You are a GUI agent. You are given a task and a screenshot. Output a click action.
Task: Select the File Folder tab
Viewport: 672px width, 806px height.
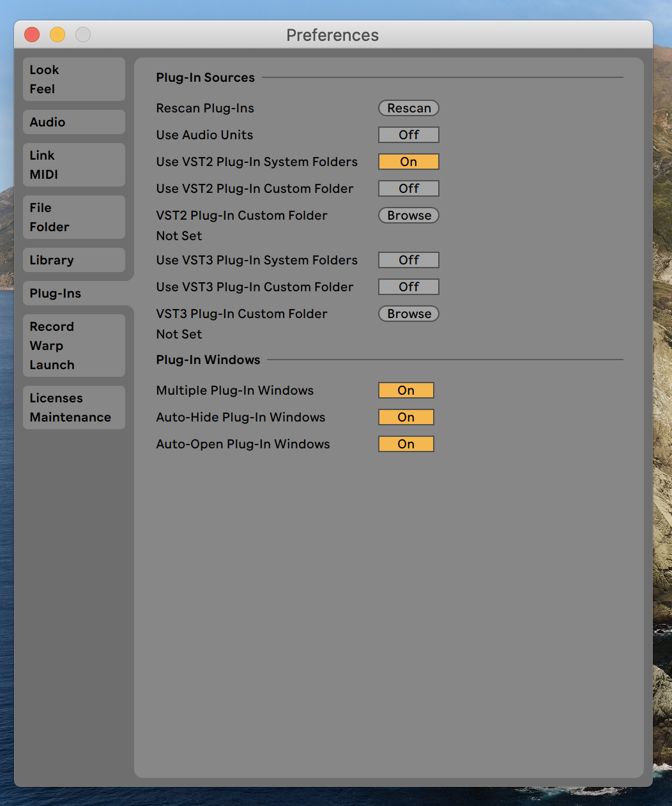click(x=74, y=217)
